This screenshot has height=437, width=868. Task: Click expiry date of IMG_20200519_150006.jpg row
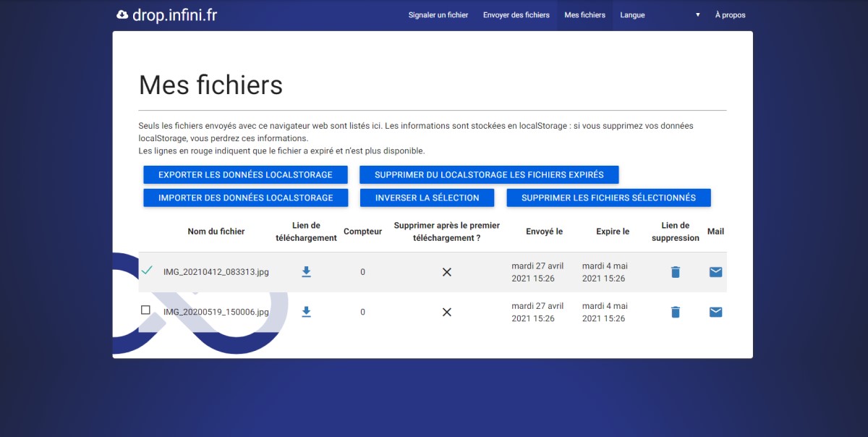click(x=605, y=312)
